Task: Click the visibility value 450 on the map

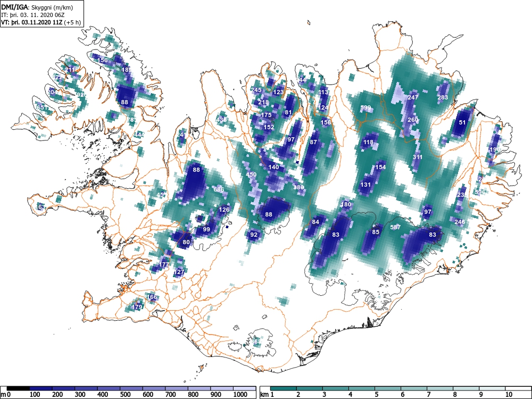Action: [x=252, y=174]
